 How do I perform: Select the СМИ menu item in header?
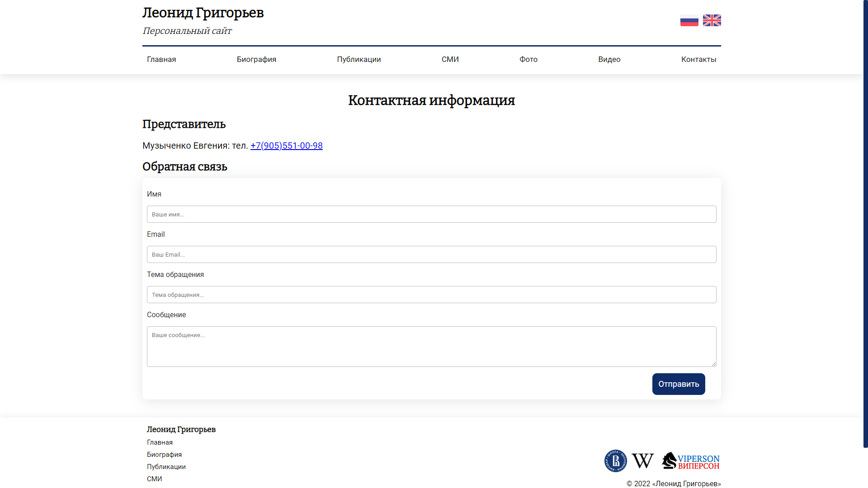pos(450,60)
